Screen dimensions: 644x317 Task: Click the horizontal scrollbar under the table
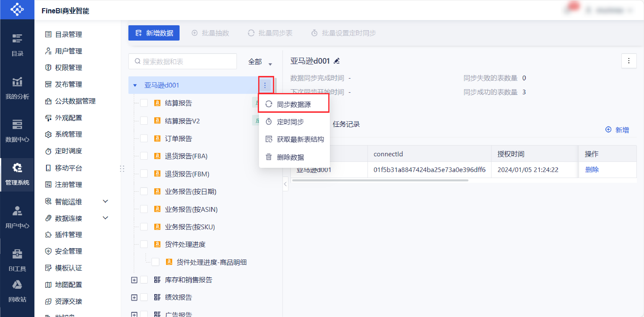380,180
